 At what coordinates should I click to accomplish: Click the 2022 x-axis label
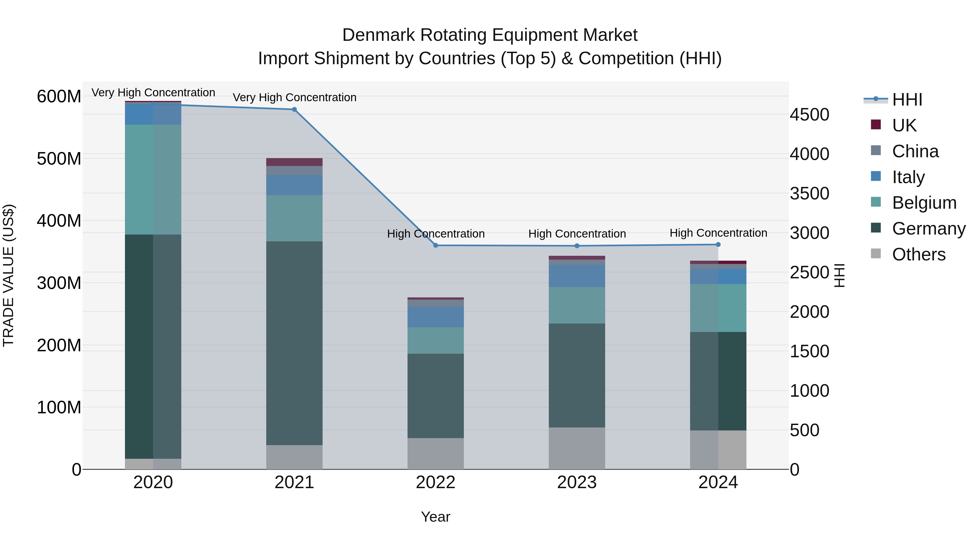[x=436, y=482]
